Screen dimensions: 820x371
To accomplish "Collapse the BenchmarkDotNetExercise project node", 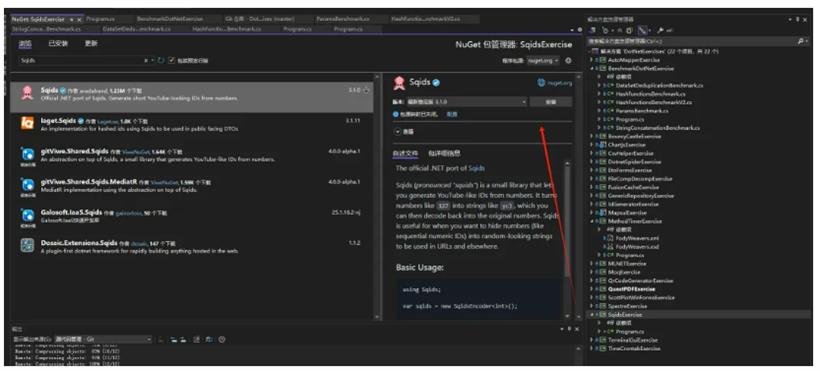I will pos(591,69).
